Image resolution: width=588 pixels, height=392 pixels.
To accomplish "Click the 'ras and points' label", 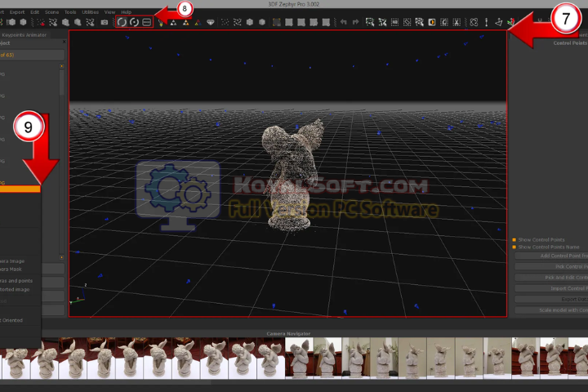I will 16,281.
